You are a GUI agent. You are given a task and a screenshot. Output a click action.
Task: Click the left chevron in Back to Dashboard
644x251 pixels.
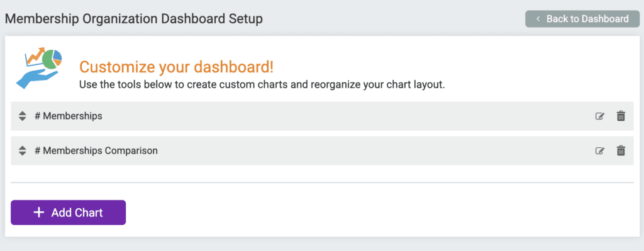pos(538,19)
